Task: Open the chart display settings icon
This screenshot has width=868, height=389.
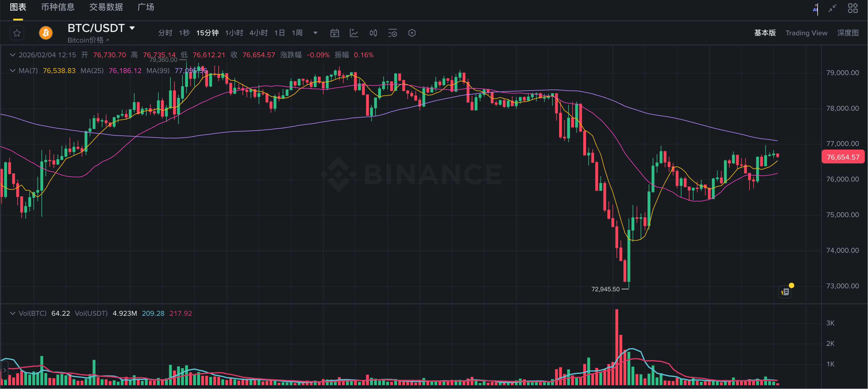Action: 393,33
